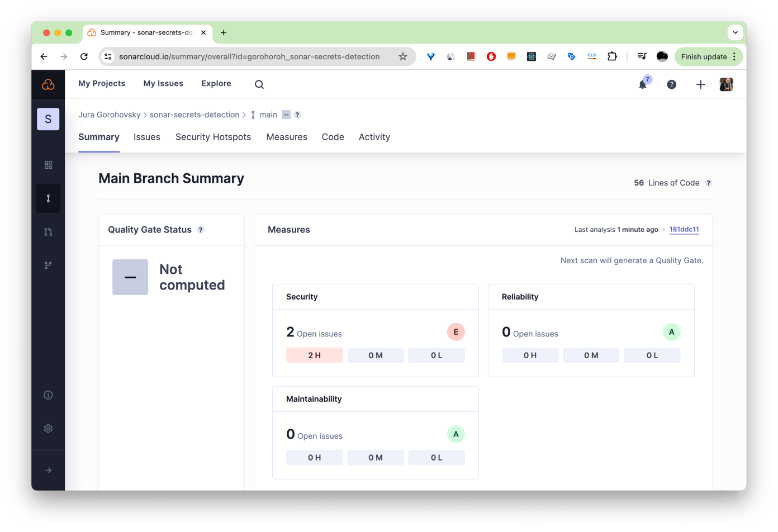Switch to the Security Hotspots tab
This screenshot has height=532, width=778.
pyautogui.click(x=213, y=137)
